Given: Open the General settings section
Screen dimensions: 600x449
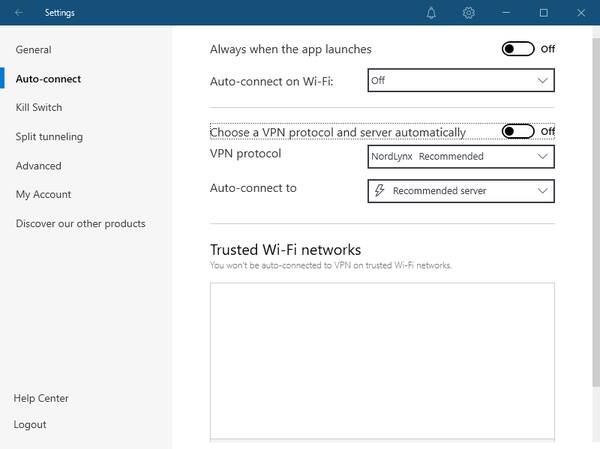Looking at the screenshot, I should 33,50.
